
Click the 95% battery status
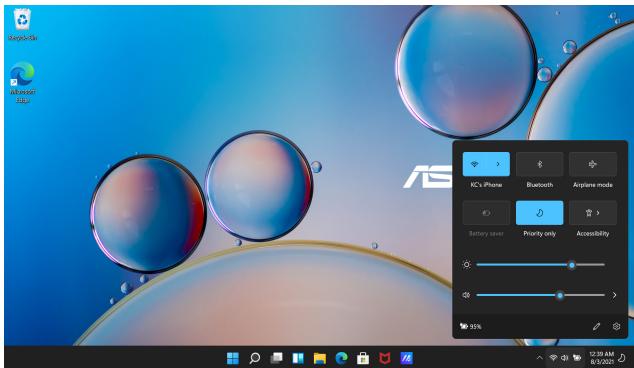471,326
